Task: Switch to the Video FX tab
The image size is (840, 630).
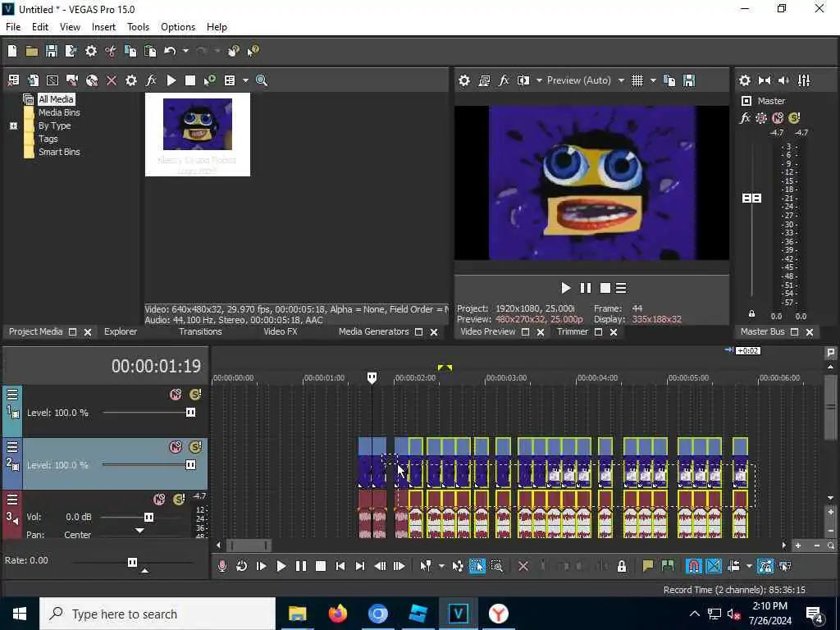Action: point(281,331)
